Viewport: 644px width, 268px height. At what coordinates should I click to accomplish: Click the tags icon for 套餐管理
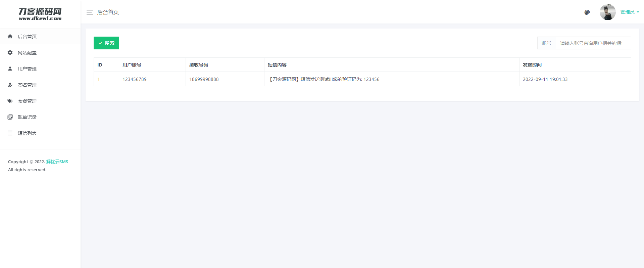(x=10, y=101)
